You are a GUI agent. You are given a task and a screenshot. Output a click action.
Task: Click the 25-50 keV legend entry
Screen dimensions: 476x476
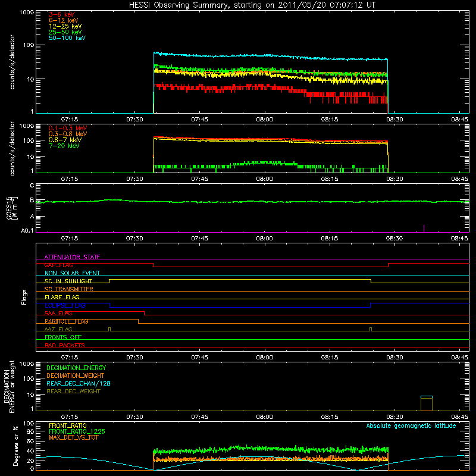tap(65, 32)
